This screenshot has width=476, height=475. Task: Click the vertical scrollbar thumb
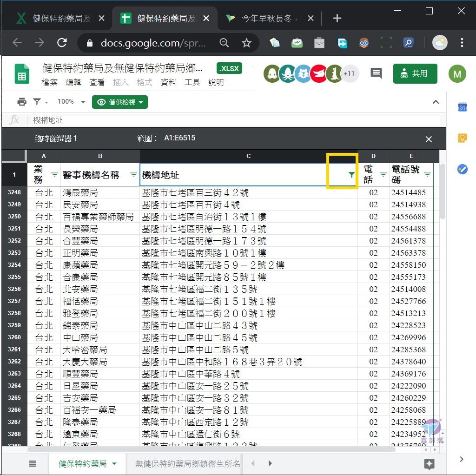443,191
